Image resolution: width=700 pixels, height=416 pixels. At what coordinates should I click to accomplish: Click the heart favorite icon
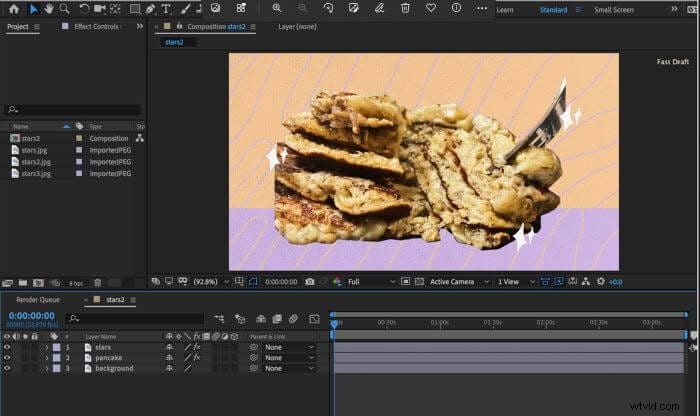click(431, 8)
